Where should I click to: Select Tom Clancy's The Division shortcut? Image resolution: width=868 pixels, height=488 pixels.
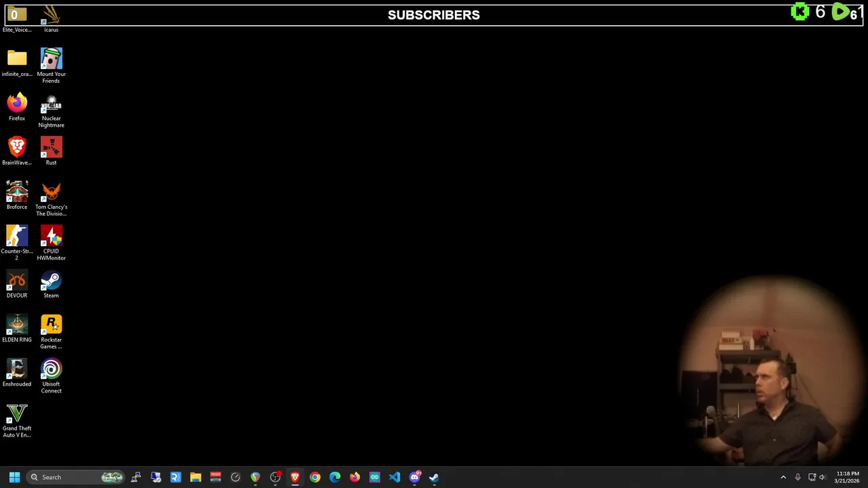click(x=51, y=199)
